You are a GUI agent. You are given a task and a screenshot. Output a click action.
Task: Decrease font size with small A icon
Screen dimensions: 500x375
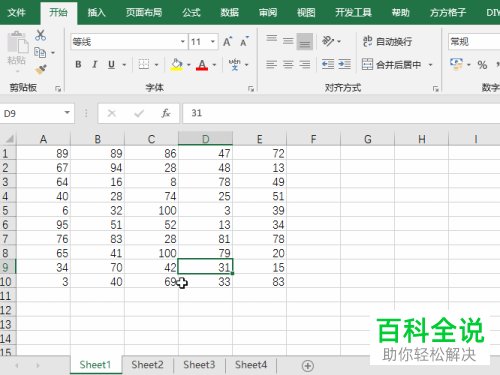coord(244,42)
